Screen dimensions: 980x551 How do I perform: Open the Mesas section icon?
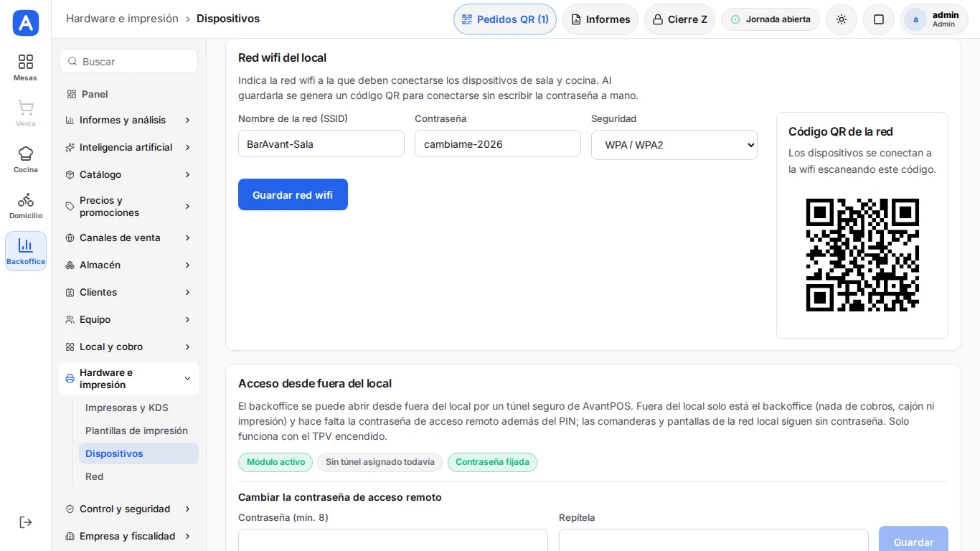pos(26,67)
